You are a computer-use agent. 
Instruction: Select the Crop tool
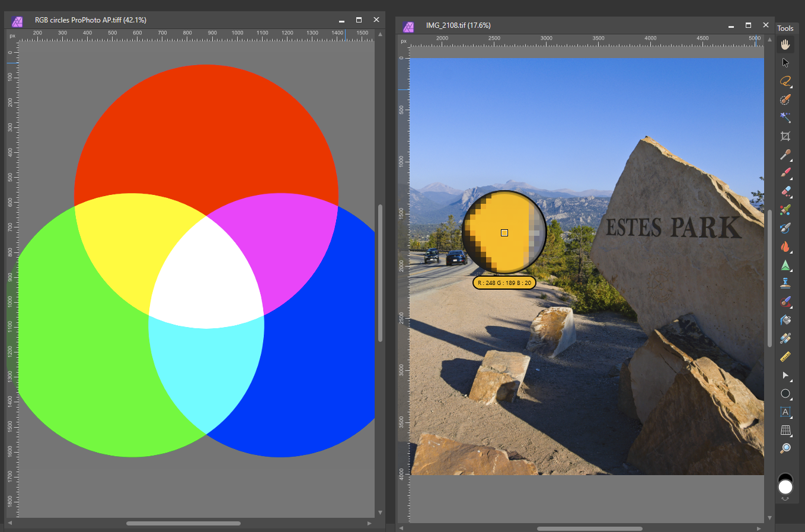[x=785, y=136]
